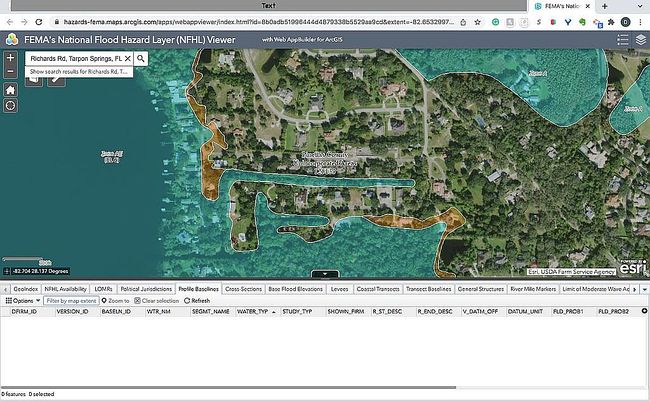650x401 pixels.
Task: Click the esri logo on the map
Action: click(x=633, y=267)
